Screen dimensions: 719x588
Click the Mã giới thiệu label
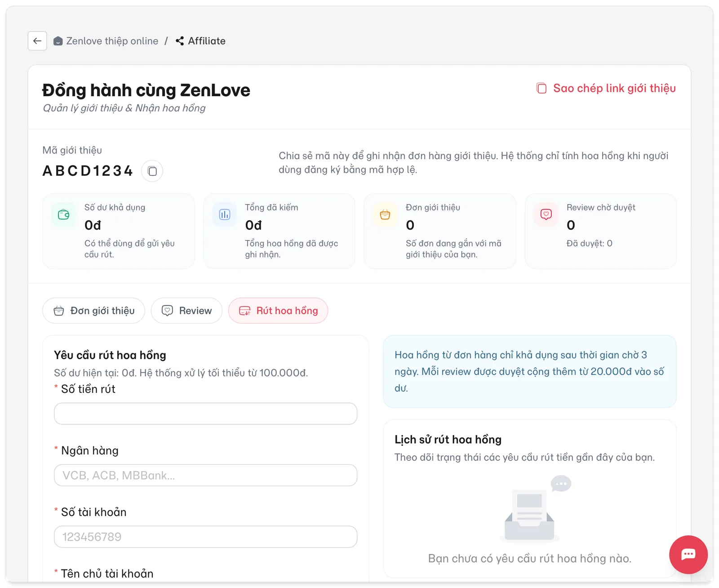click(72, 150)
